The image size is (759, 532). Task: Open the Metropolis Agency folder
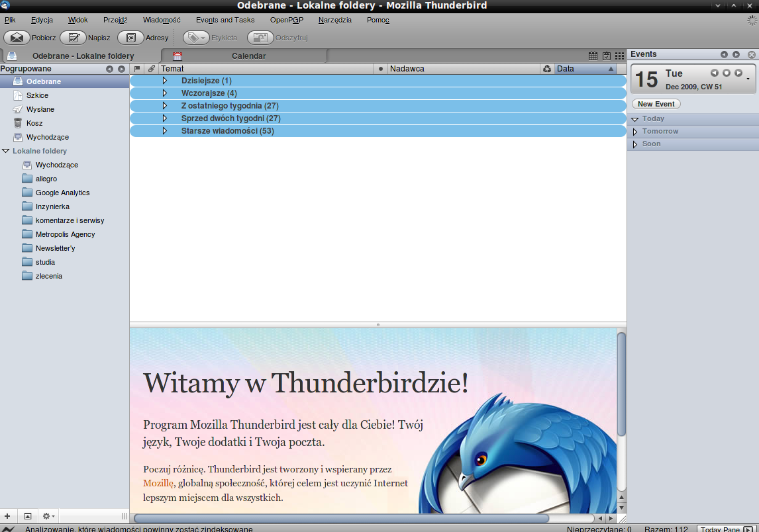click(64, 234)
